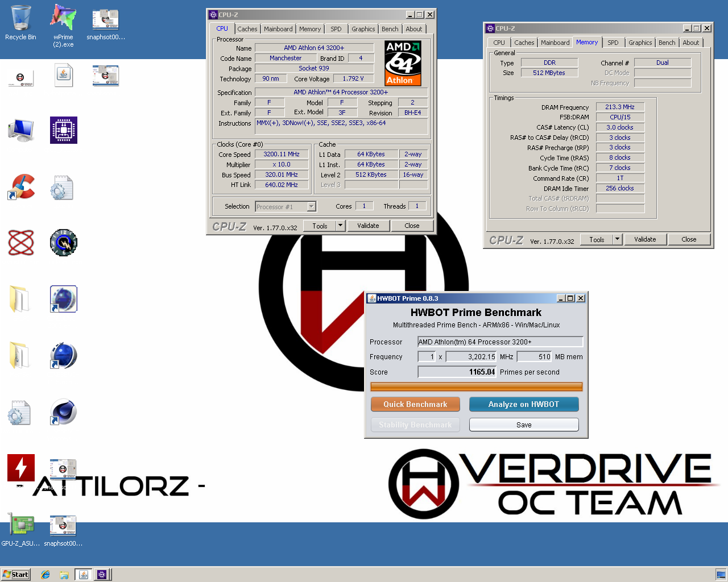
Task: Select the purple CPU-Z chip desktop icon
Action: tap(64, 130)
